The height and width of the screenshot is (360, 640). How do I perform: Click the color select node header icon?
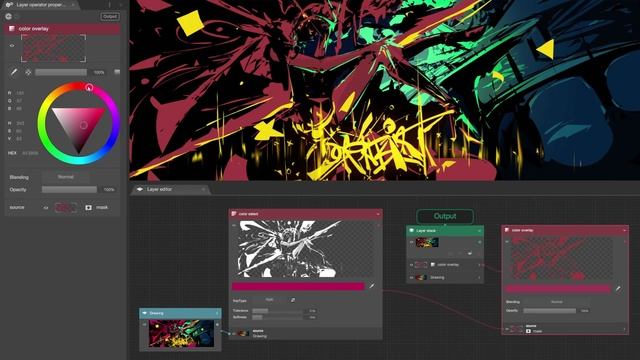click(x=234, y=213)
